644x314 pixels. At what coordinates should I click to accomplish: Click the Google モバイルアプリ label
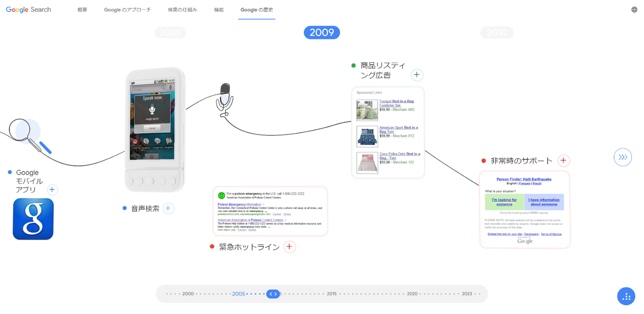coord(30,181)
